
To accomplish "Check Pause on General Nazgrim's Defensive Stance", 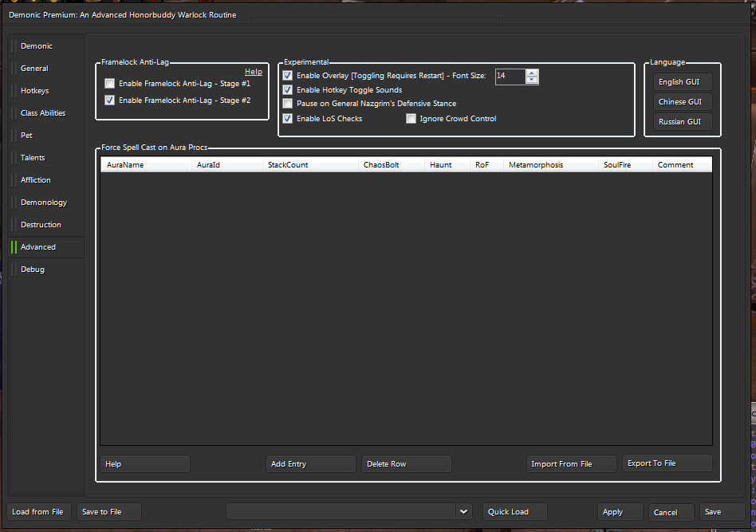I will pyautogui.click(x=288, y=103).
